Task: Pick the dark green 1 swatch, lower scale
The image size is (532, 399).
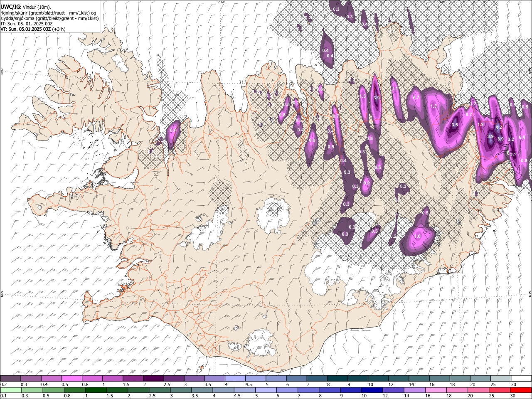Action: [96, 390]
